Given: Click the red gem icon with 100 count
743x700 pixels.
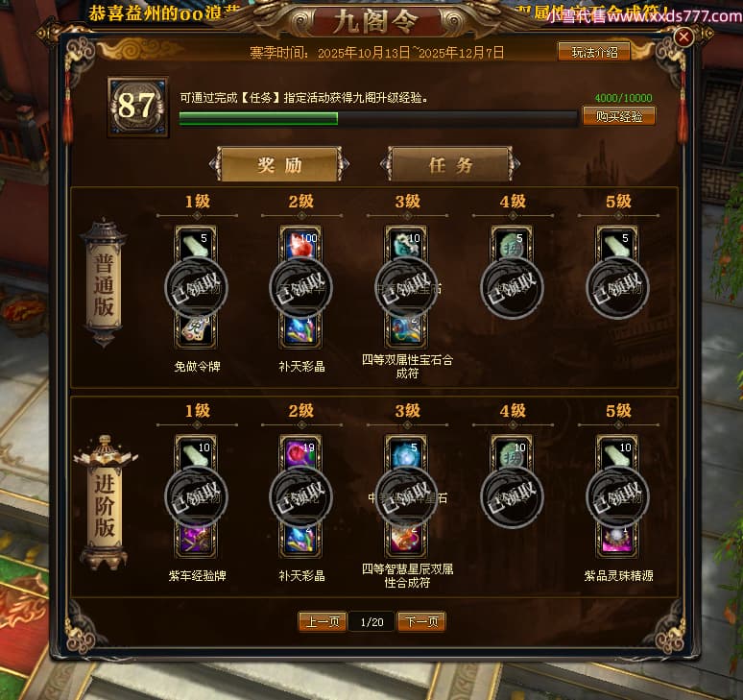Looking at the screenshot, I should point(300,244).
